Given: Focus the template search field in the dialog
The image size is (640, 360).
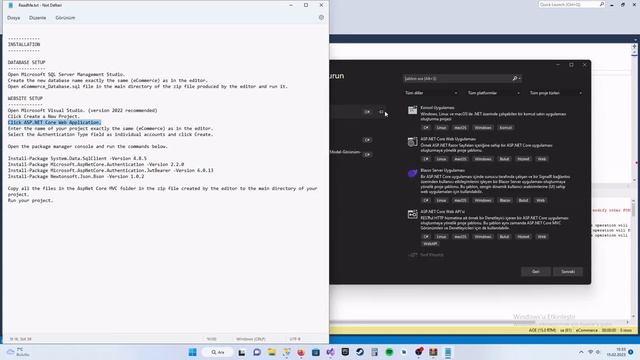Looking at the screenshot, I should pos(461,78).
